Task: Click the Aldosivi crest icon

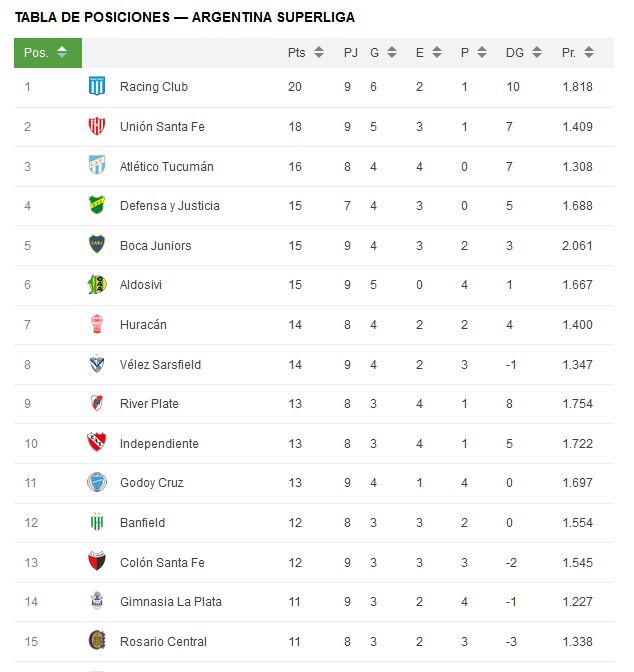Action: click(96, 284)
